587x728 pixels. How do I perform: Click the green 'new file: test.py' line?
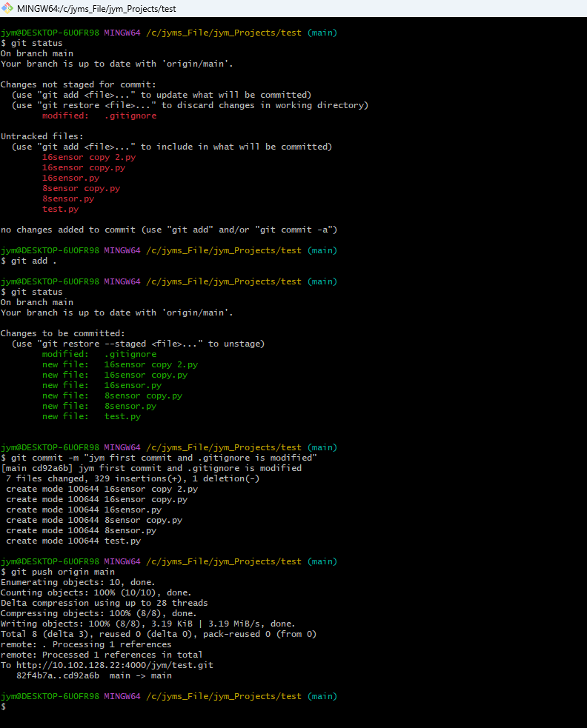pos(92,416)
